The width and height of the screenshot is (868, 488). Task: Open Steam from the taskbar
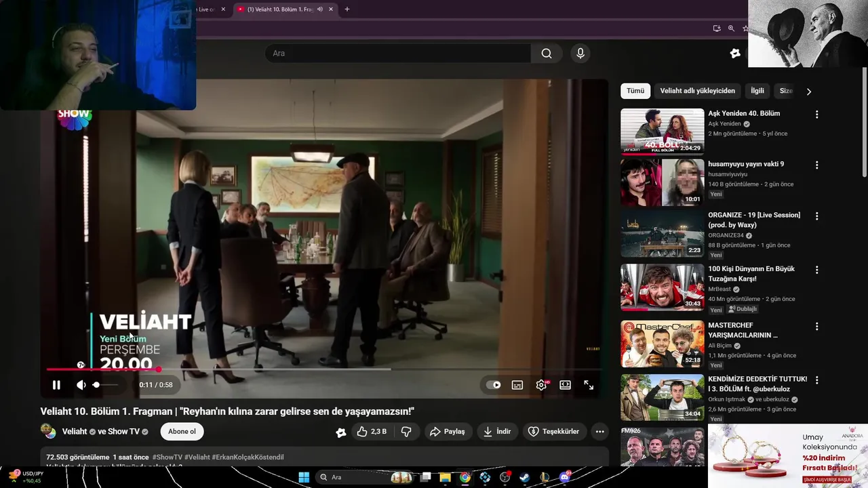[525, 477]
